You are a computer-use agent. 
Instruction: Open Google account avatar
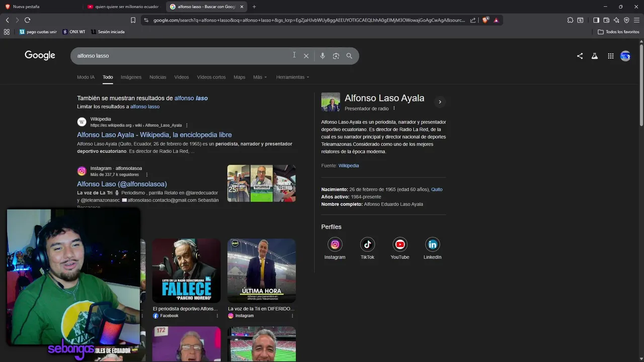point(625,56)
